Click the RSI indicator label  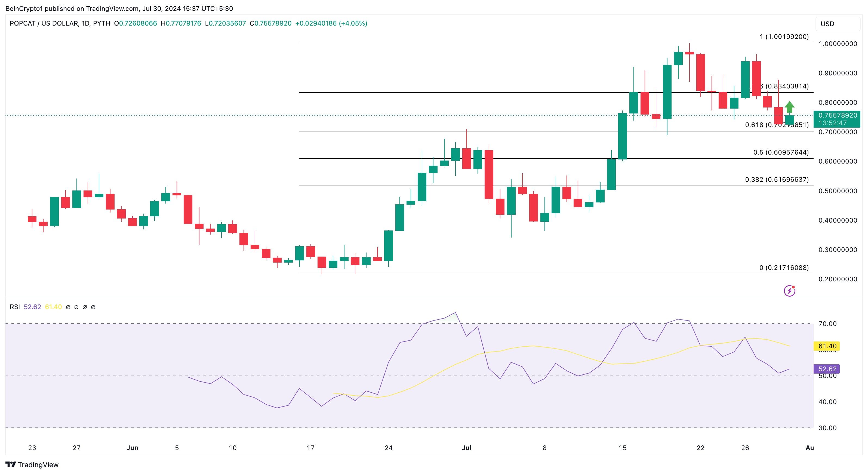(x=14, y=307)
